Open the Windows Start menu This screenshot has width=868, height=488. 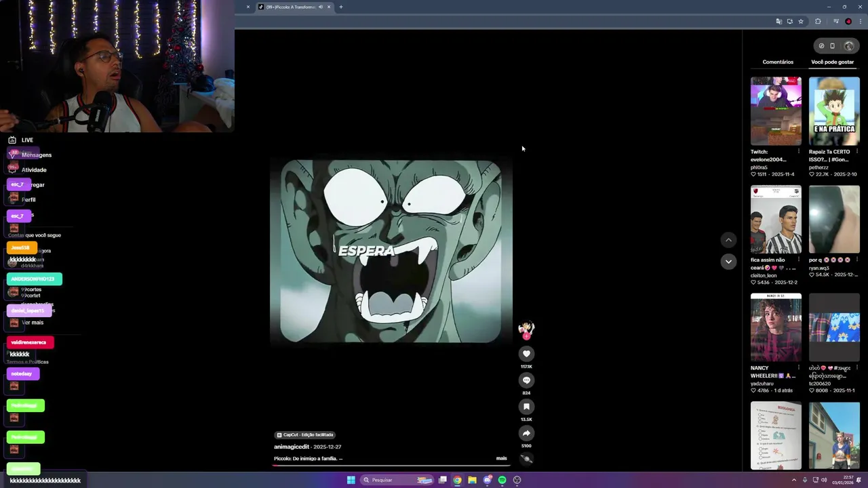point(351,480)
